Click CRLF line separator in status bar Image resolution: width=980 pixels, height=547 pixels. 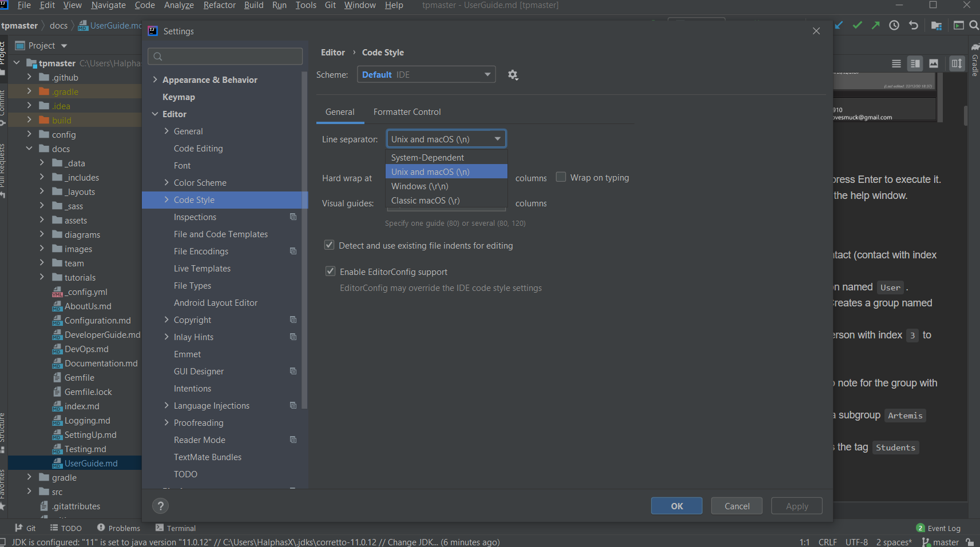pyautogui.click(x=827, y=542)
